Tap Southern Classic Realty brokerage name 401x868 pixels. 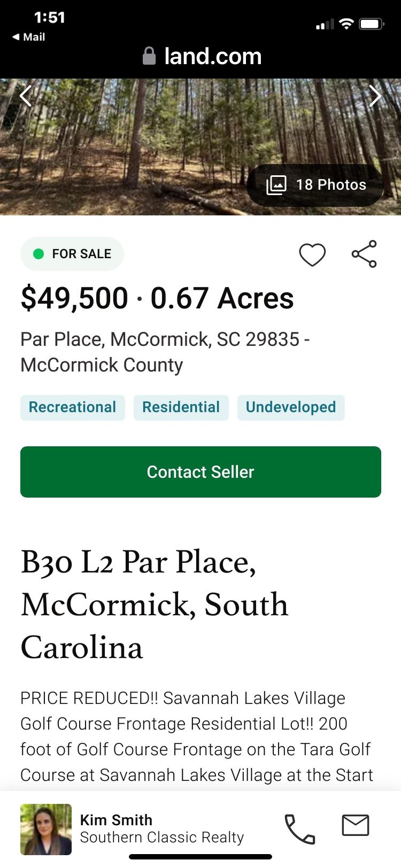coord(162,838)
